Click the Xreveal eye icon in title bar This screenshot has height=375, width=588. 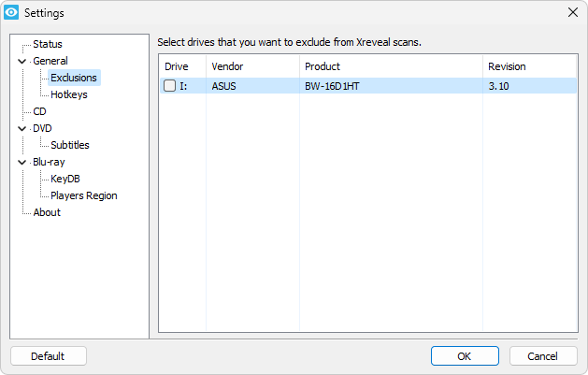point(11,12)
